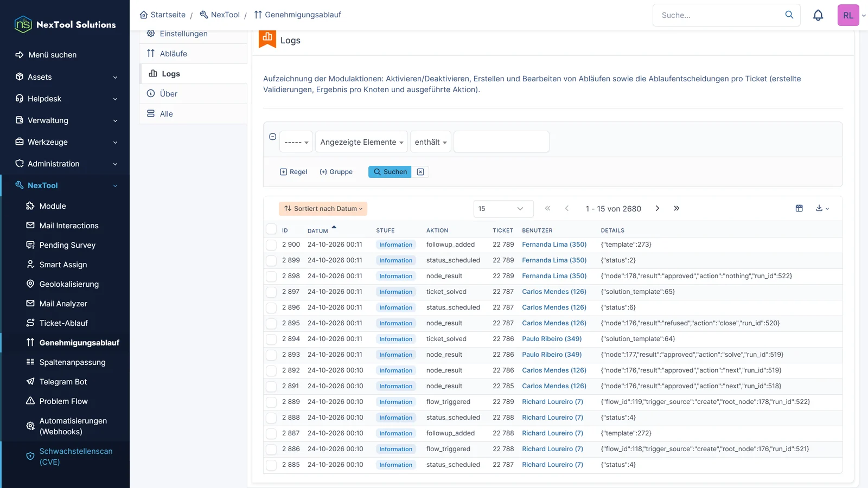Switch to the Abläufe tab
This screenshot has height=488, width=868.
click(x=193, y=54)
